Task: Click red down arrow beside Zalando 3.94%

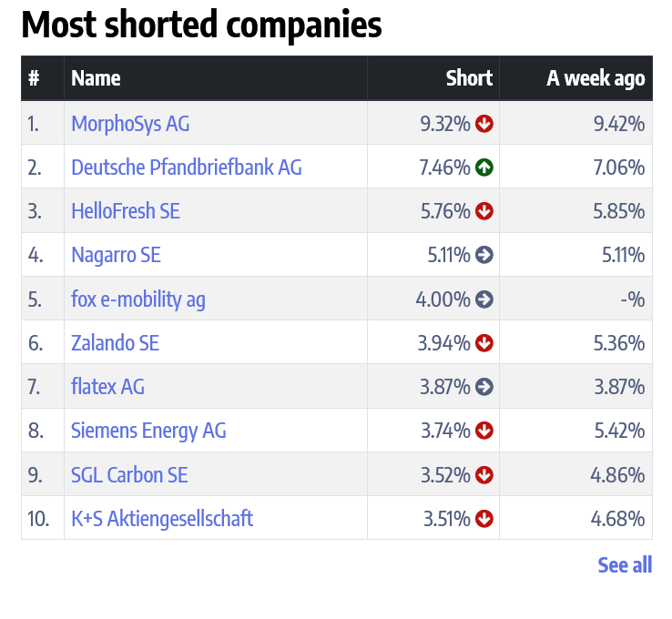Action: pos(484,343)
